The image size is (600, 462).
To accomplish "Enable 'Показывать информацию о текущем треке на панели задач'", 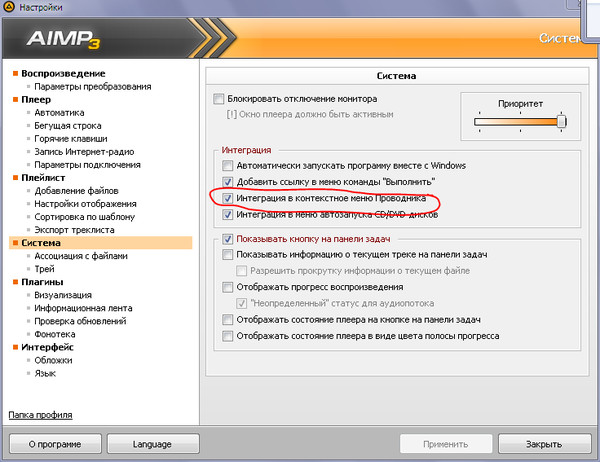I will (228, 254).
